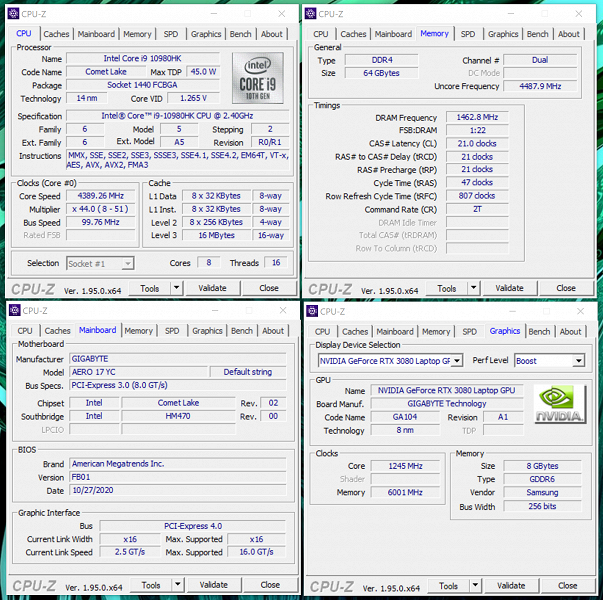Image resolution: width=603 pixels, height=600 pixels.
Task: Open Tools dropdown arrow in the Graphics window
Action: (x=475, y=585)
